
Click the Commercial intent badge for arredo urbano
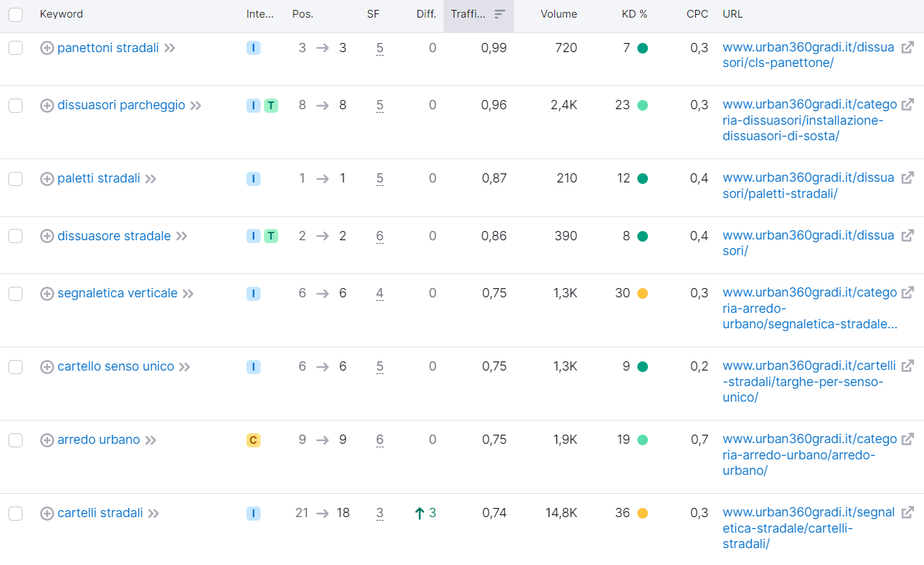254,440
